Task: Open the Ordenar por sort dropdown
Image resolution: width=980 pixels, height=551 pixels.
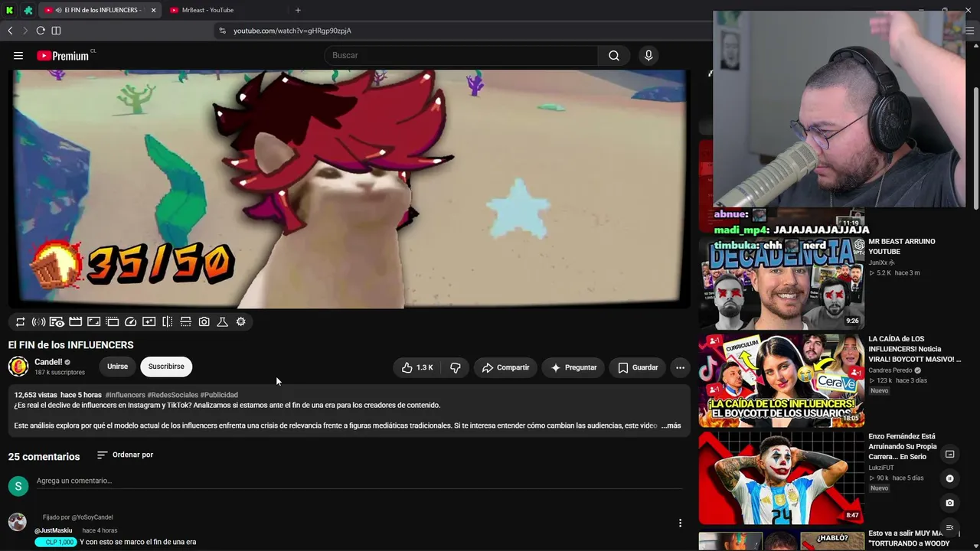Action: (x=125, y=455)
